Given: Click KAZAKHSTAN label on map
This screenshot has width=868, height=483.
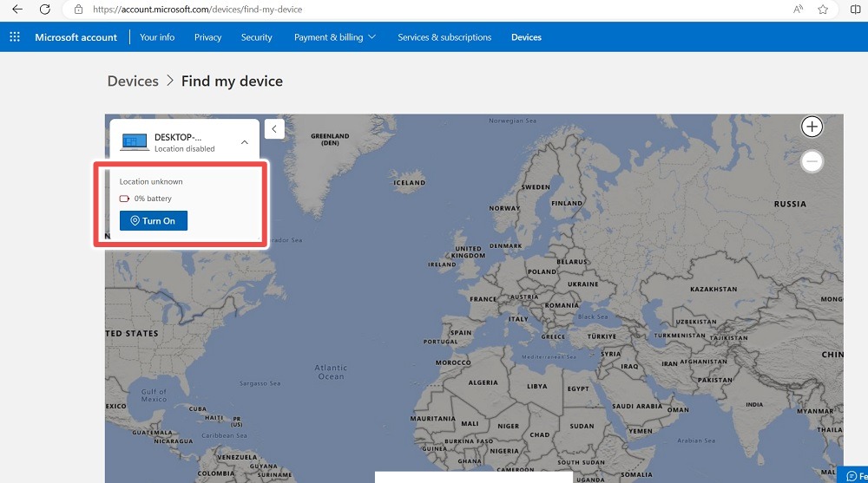Looking at the screenshot, I should 713,290.
